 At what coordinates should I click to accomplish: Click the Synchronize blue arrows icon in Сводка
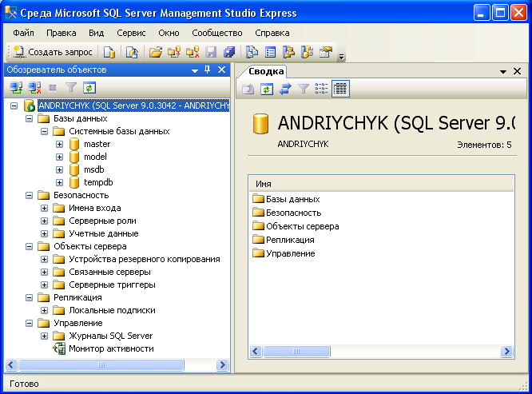coord(285,89)
